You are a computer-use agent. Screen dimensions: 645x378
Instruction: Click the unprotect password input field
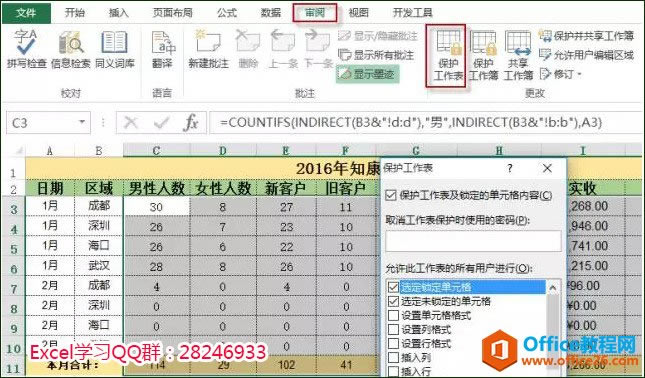pos(473,241)
